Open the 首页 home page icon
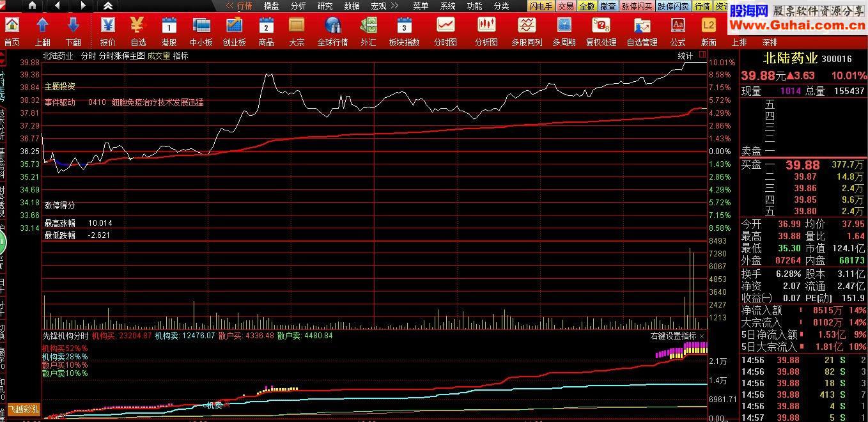The image size is (868, 422). [x=12, y=31]
